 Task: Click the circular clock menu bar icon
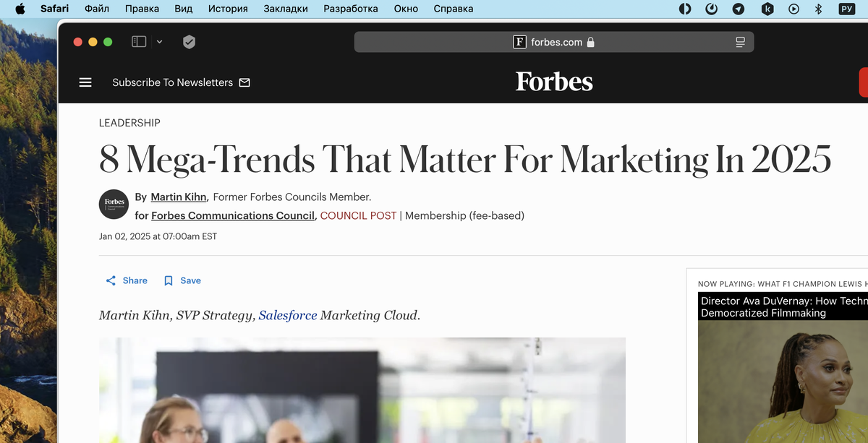(x=711, y=9)
